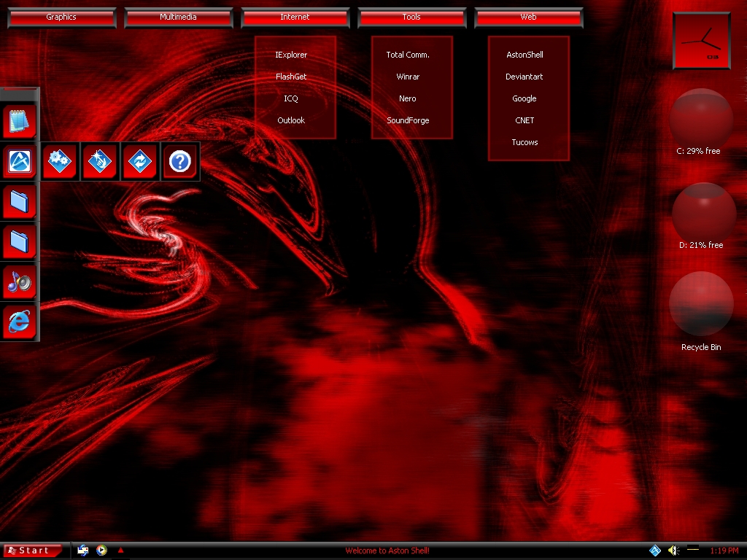Expand the Graphics menu panel

(x=61, y=17)
